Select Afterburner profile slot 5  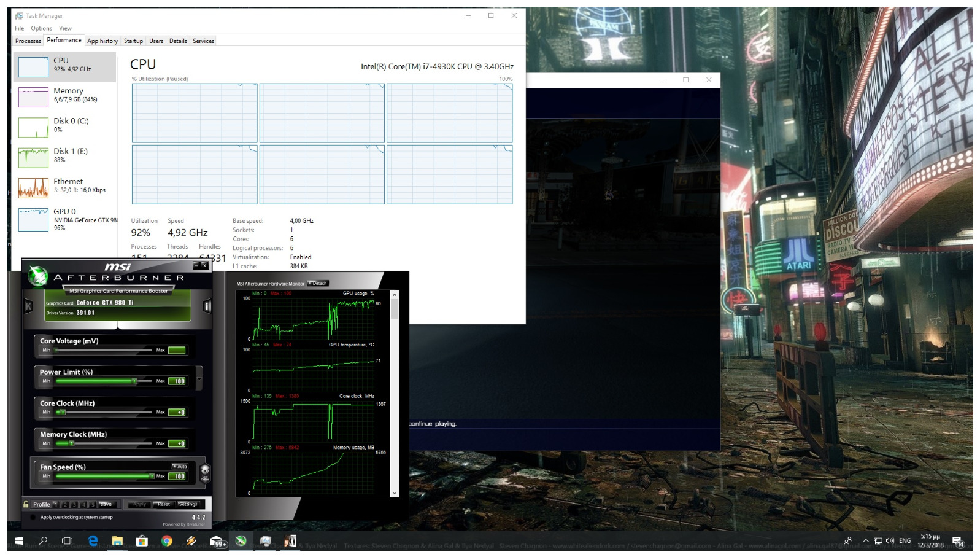[93, 504]
